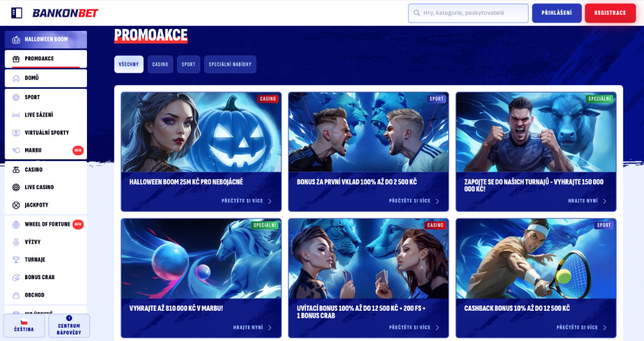
Task: Click the Virtuální sporty monitor icon
Action: click(16, 133)
